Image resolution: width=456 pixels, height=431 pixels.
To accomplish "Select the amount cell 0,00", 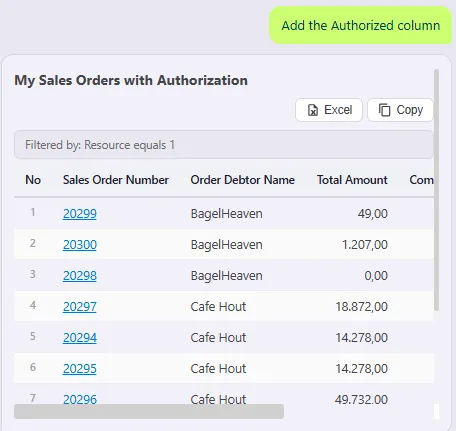I will click(376, 276).
